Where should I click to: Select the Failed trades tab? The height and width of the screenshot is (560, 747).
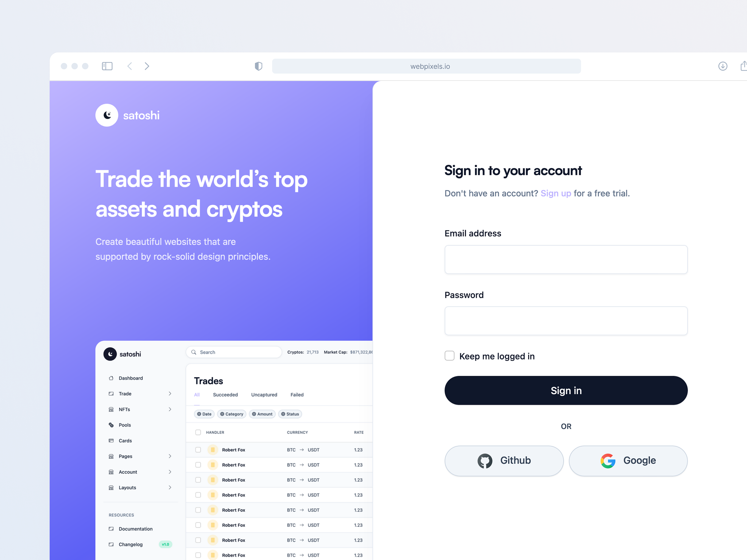[296, 395]
